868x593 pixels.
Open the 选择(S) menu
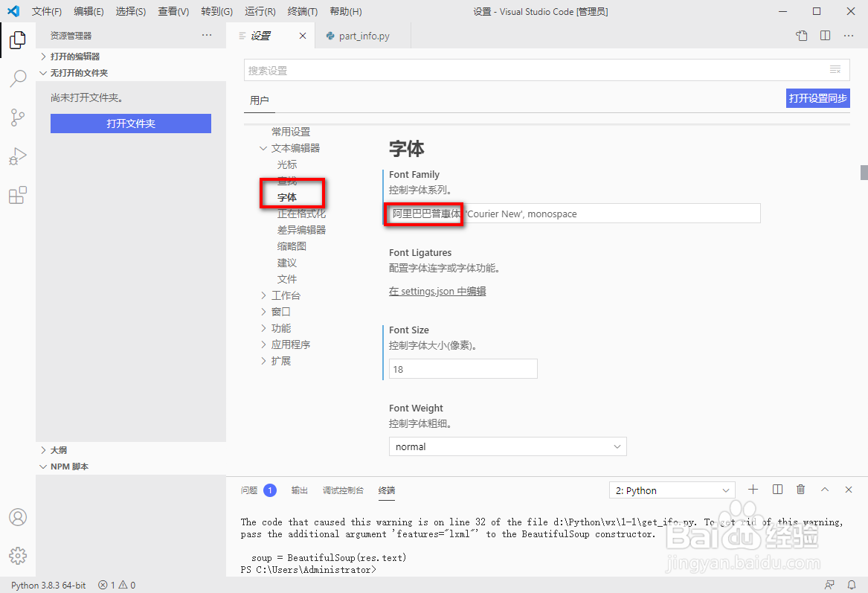click(x=131, y=12)
